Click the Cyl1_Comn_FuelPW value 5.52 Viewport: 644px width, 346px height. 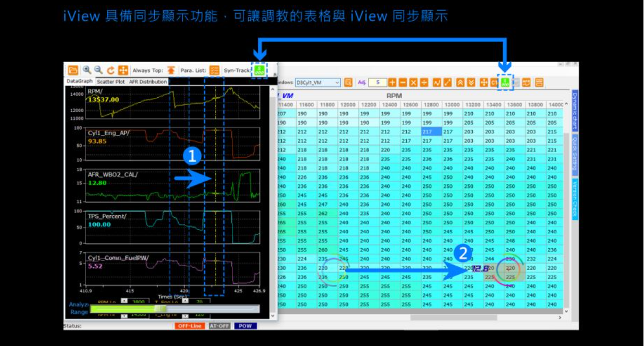[95, 266]
